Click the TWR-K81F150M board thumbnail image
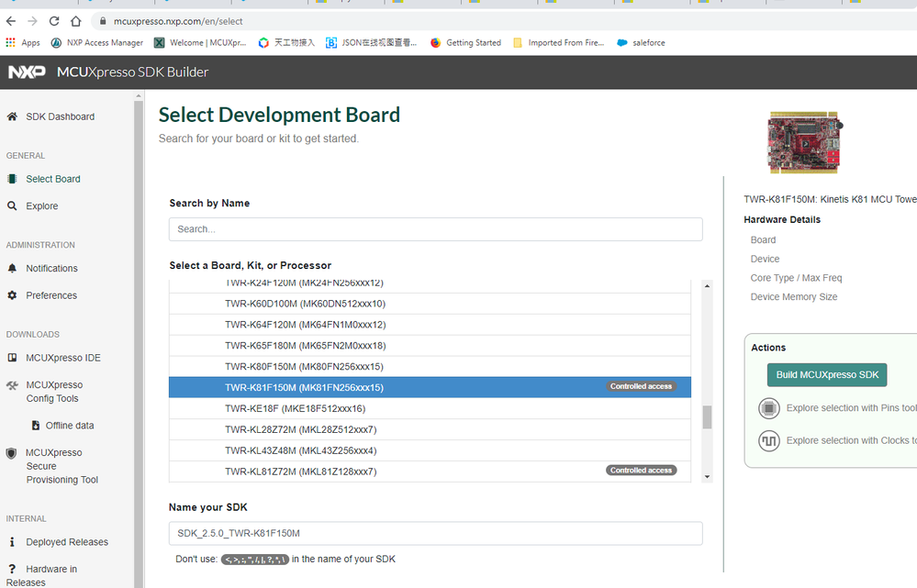 [x=804, y=143]
